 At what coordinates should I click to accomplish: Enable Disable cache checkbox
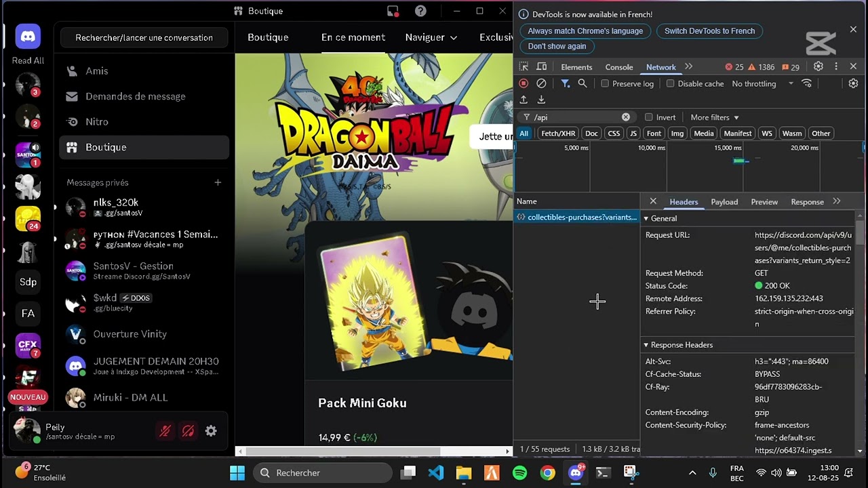point(671,83)
